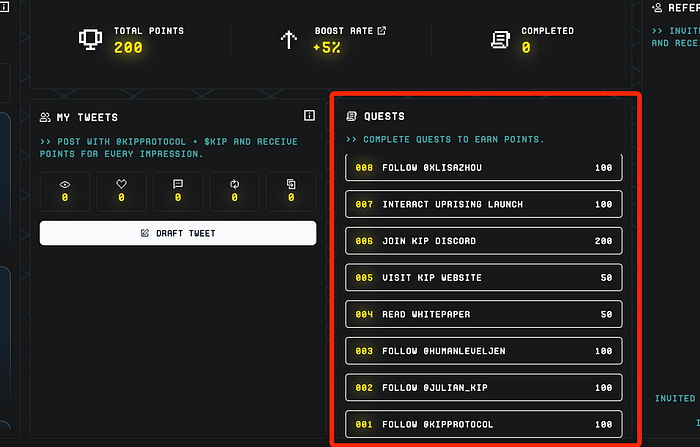Click the Completed scroll icon
The image size is (700, 447).
click(500, 40)
